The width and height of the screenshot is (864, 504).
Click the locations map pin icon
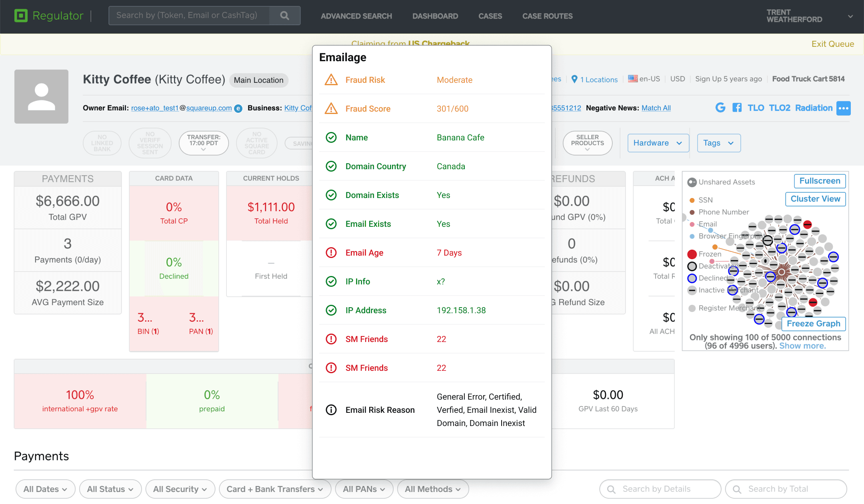[x=574, y=79]
